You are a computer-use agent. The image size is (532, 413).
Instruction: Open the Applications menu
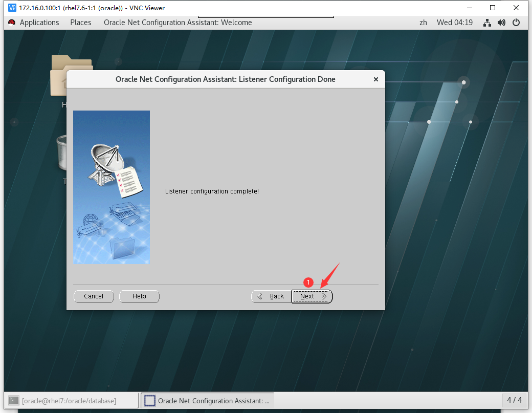point(39,23)
